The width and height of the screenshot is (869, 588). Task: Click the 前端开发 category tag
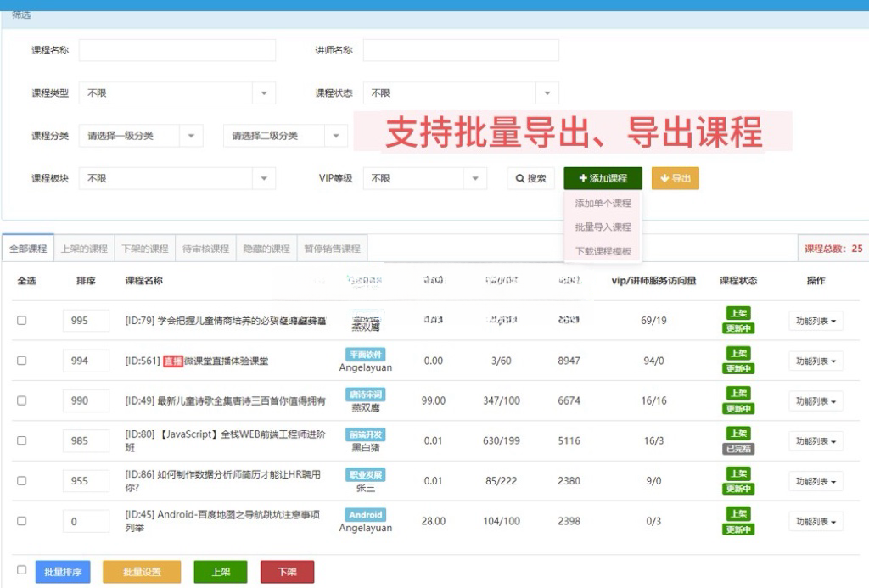[366, 434]
